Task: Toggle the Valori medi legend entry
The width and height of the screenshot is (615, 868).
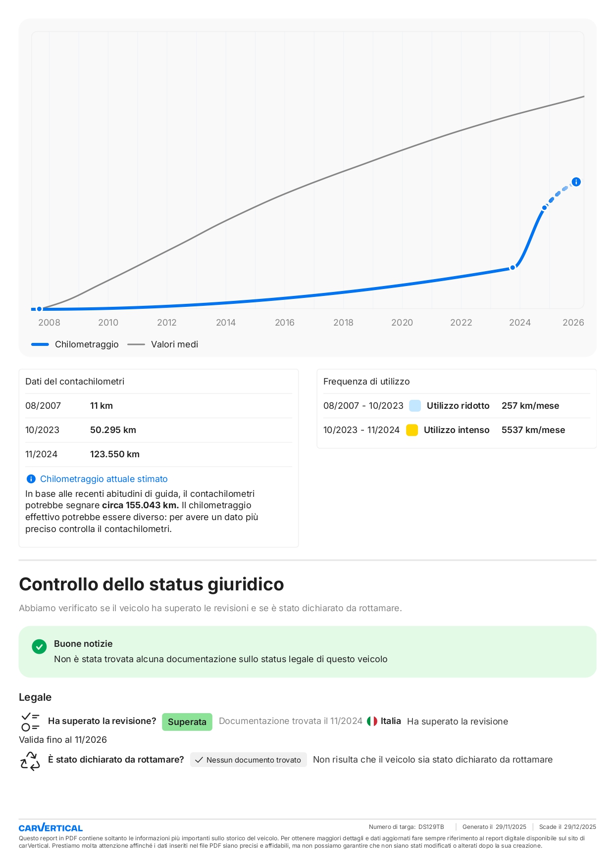Action: pos(163,344)
